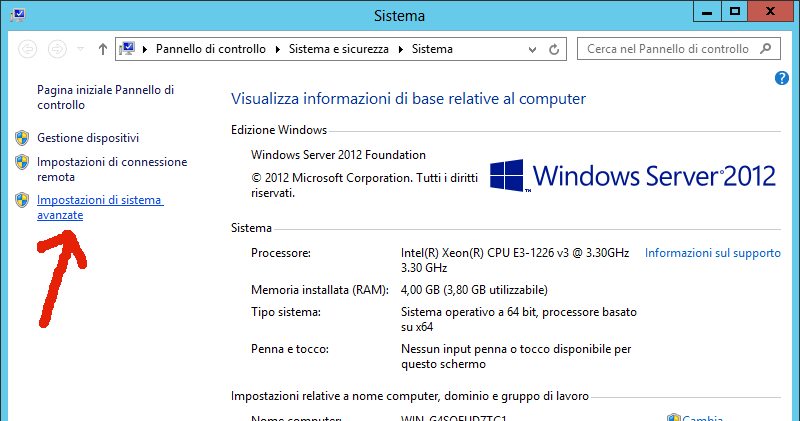Select the Sistema breadcrumb item
Viewport: 800px width, 421px height.
click(x=432, y=49)
